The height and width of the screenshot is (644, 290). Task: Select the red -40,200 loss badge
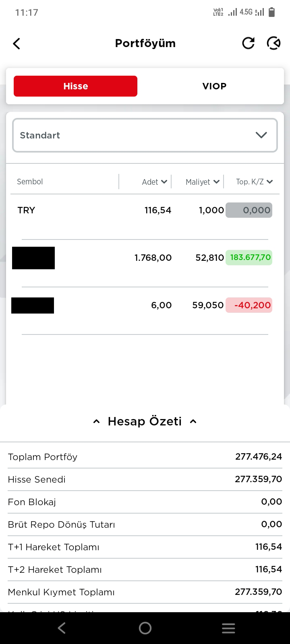[249, 305]
